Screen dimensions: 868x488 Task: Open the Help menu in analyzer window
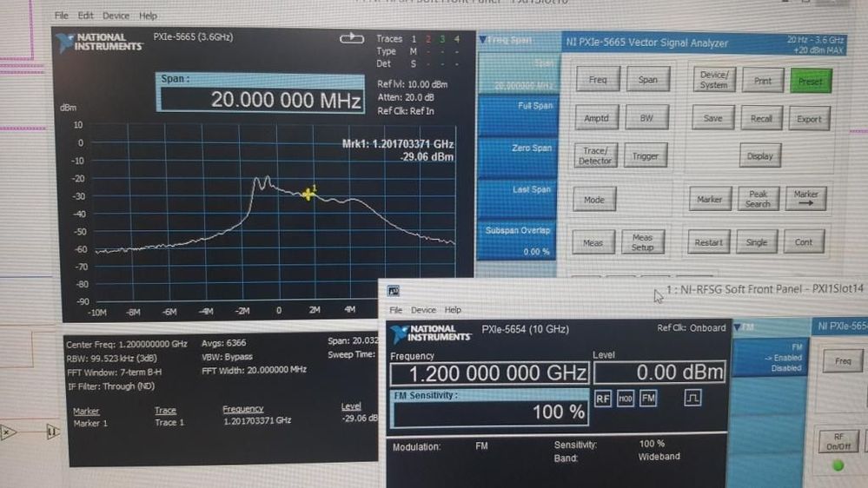(x=148, y=16)
